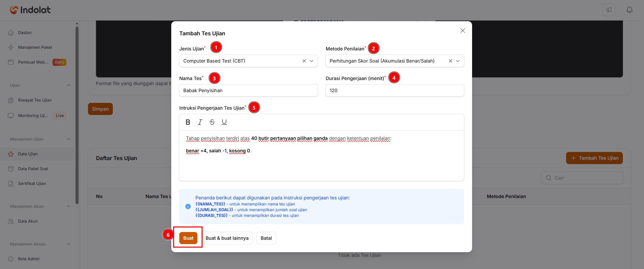Open Manajemen Paket menu item
The image size is (644, 269).
point(37,47)
